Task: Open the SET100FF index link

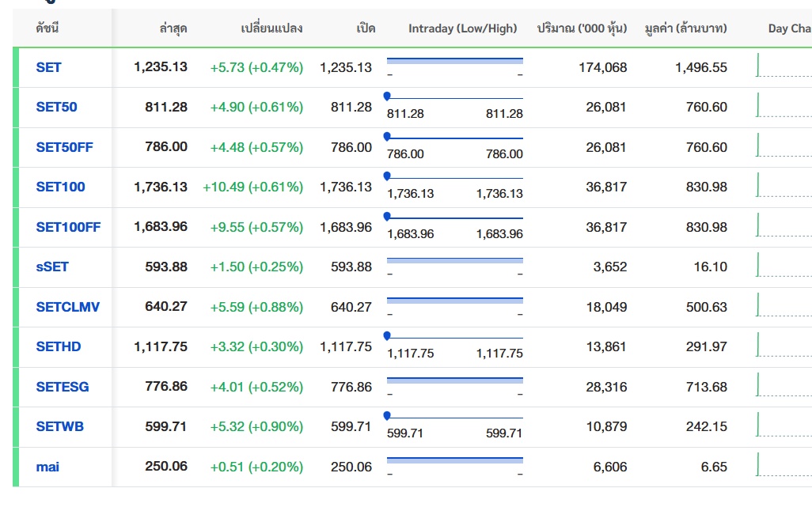Action: tap(68, 227)
